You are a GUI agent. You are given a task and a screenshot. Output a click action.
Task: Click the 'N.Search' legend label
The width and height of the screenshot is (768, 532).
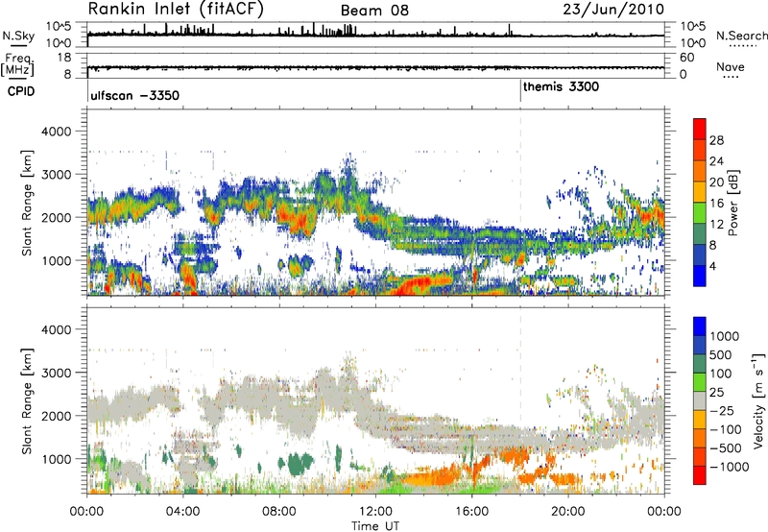(x=741, y=36)
